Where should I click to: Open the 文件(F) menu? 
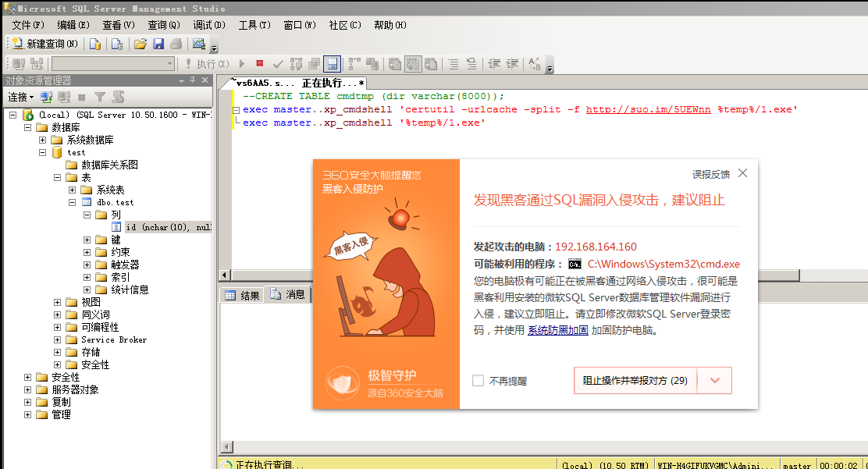pos(28,25)
